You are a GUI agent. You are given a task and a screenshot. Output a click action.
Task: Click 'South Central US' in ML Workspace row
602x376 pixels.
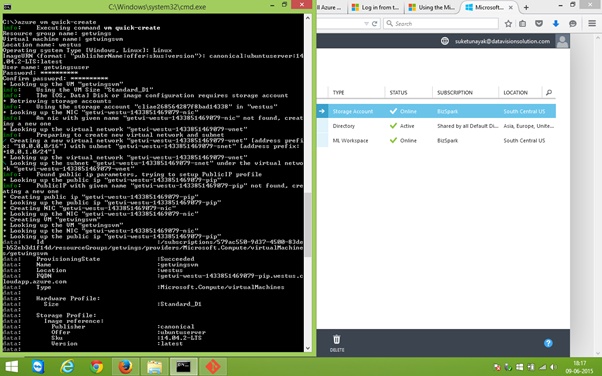(x=524, y=141)
